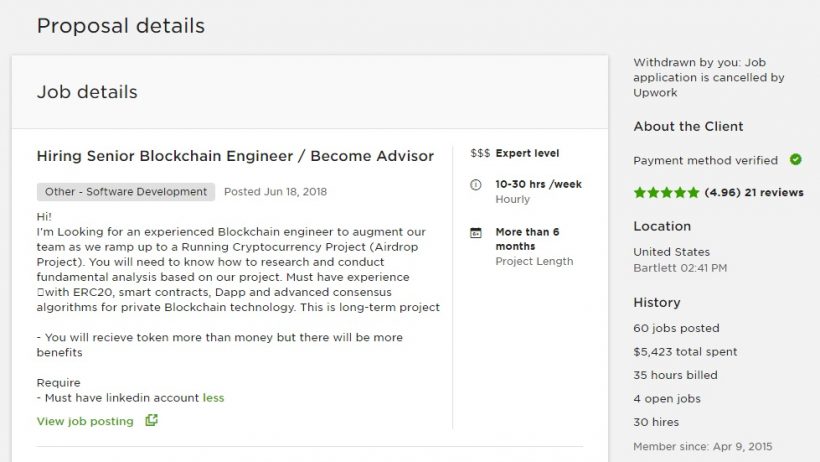Click the external link icon beside View job posting

click(x=152, y=421)
